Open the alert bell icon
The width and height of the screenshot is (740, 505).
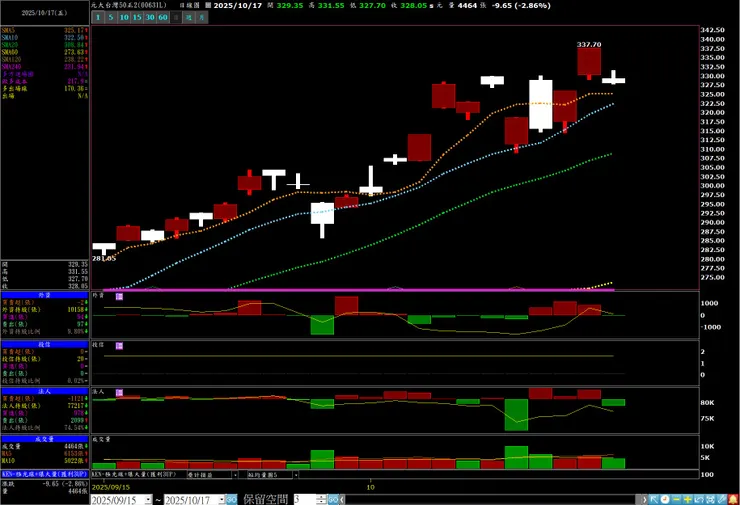(733, 499)
